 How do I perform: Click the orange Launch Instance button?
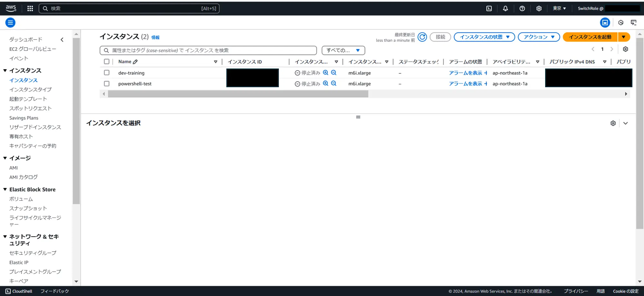click(590, 37)
